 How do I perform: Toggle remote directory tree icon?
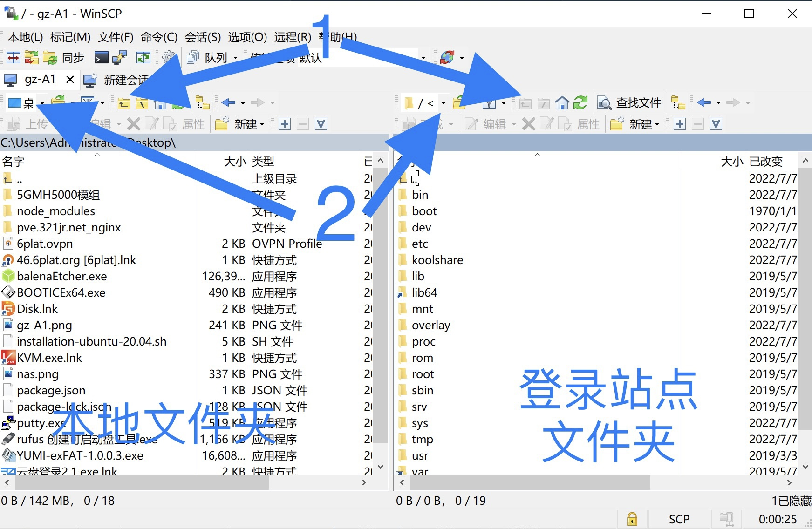[x=678, y=102]
